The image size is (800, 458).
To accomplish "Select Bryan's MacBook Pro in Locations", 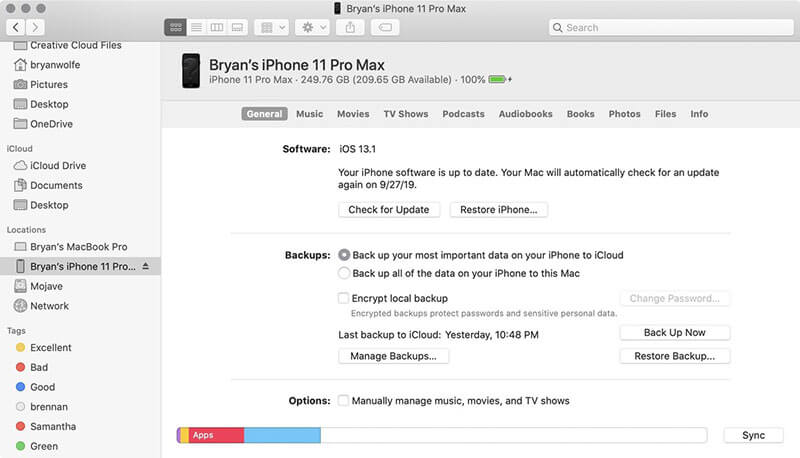I will 80,247.
